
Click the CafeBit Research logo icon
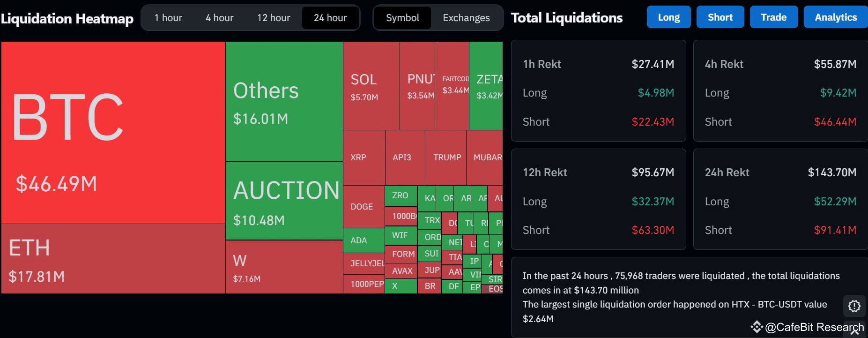click(757, 327)
